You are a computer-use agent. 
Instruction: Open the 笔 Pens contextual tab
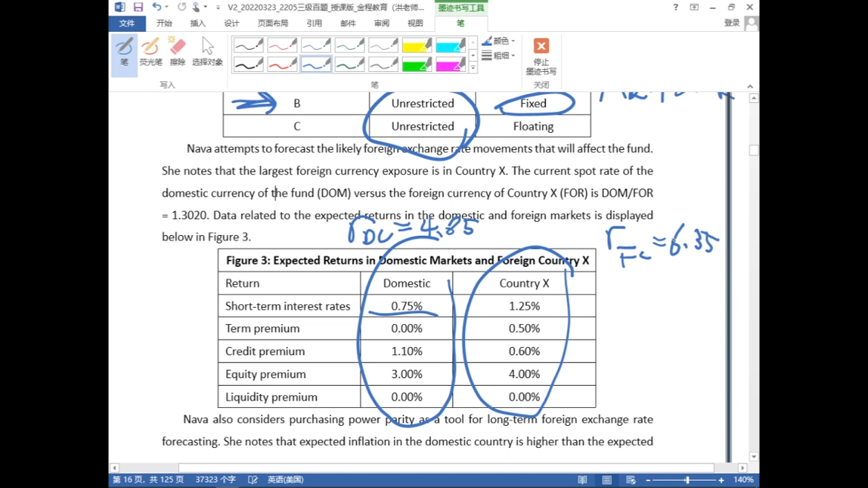(461, 23)
